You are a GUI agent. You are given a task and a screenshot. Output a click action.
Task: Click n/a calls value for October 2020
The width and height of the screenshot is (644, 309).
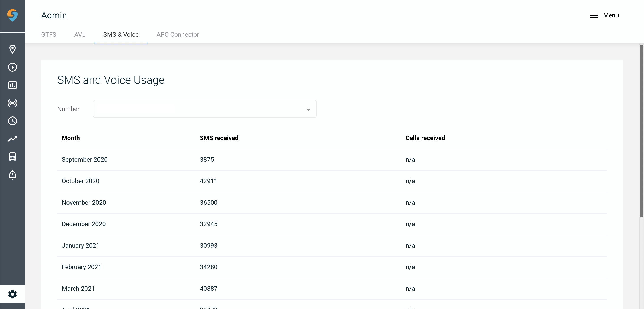410,181
